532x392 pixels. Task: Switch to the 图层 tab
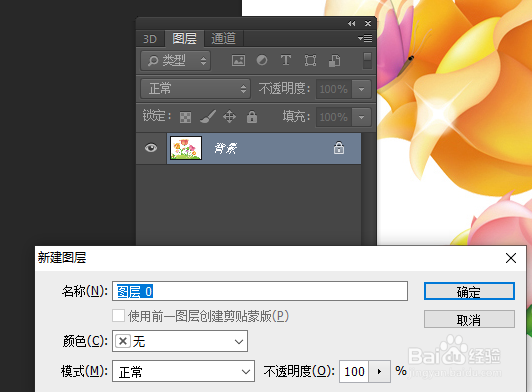point(185,38)
